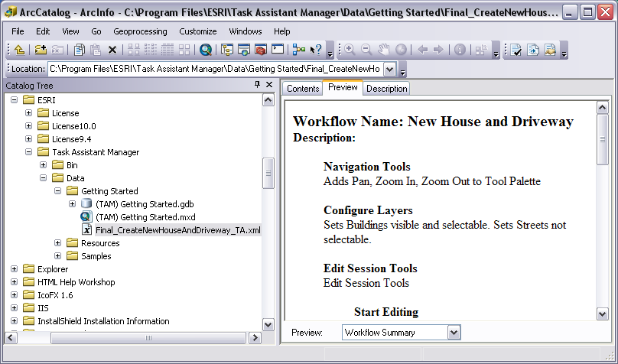Open the Customize menu
The height and width of the screenshot is (364, 618).
(x=198, y=31)
